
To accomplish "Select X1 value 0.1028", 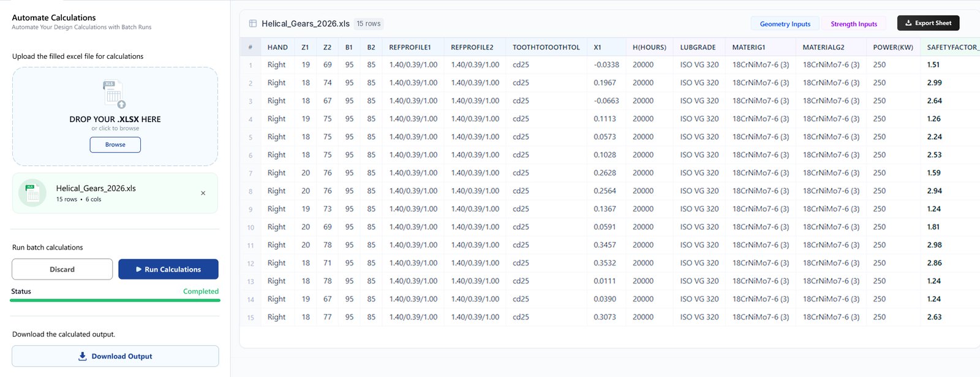I will point(605,154).
